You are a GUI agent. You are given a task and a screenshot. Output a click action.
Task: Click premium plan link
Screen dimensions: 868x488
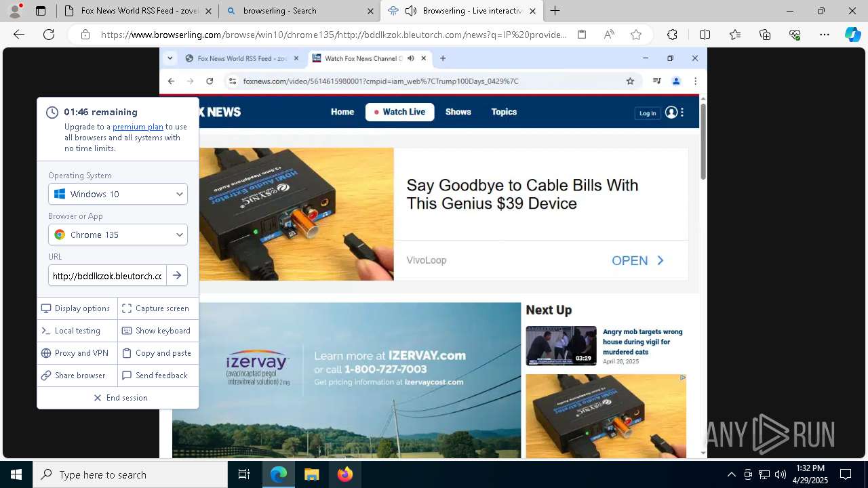point(138,127)
